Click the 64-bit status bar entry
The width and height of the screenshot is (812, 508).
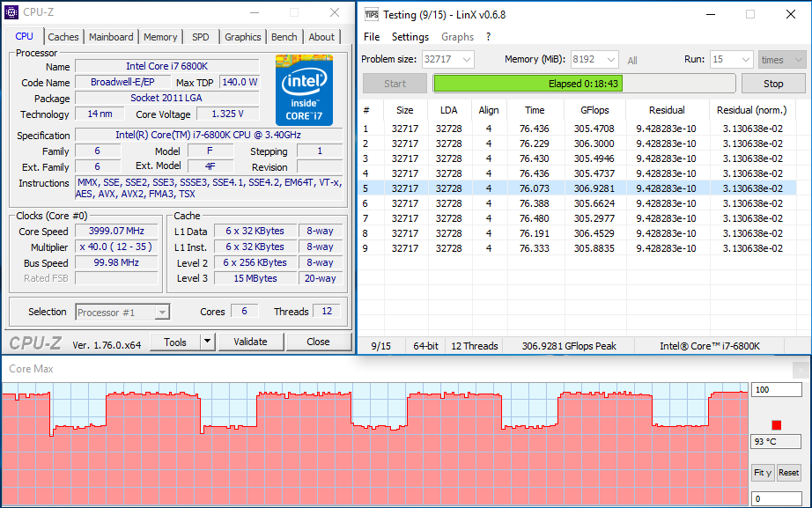pyautogui.click(x=425, y=346)
